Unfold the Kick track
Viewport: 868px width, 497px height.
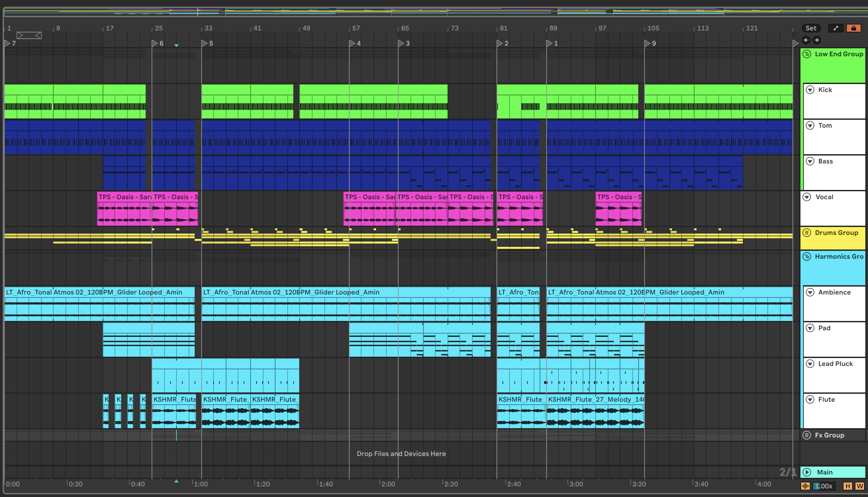pos(810,90)
